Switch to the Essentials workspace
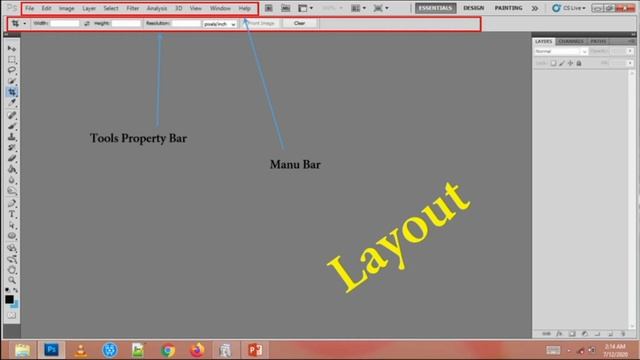The width and height of the screenshot is (640, 360). pyautogui.click(x=436, y=8)
